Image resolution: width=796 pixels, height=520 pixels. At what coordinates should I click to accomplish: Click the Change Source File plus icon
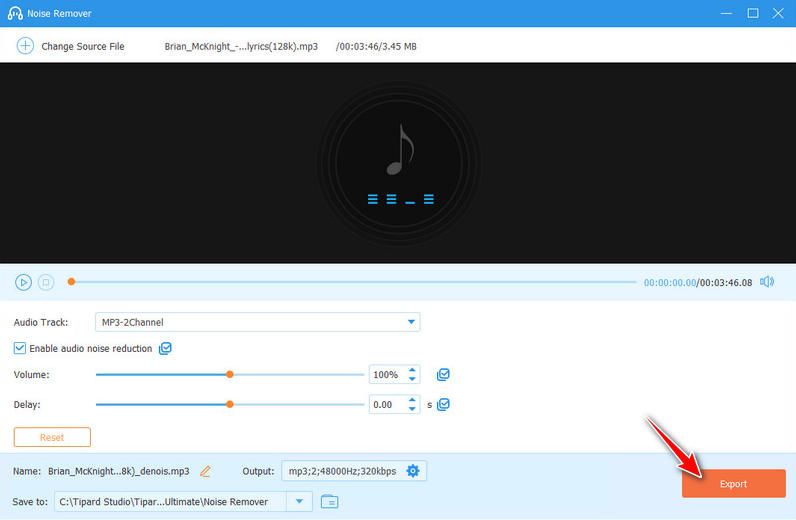(25, 46)
